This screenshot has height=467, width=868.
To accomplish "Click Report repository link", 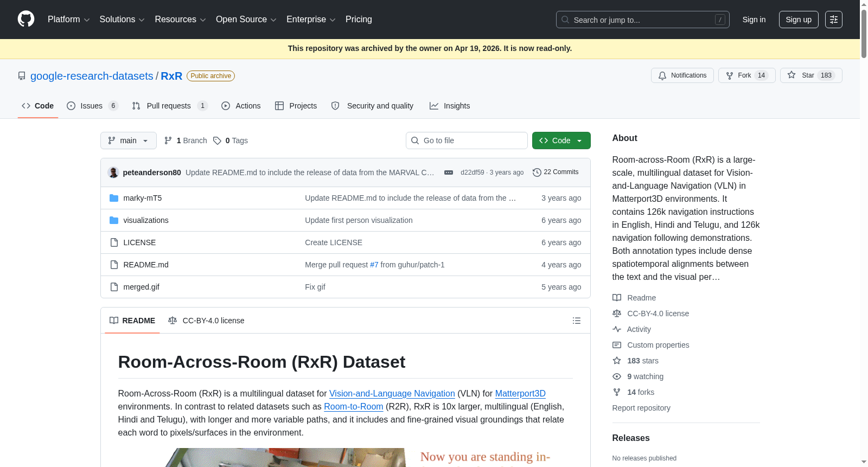I will 641,408.
